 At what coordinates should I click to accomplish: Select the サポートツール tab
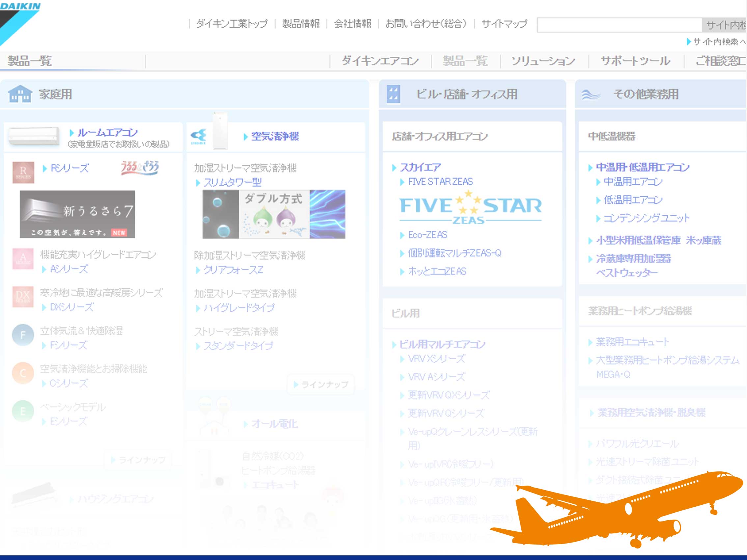coord(636,61)
